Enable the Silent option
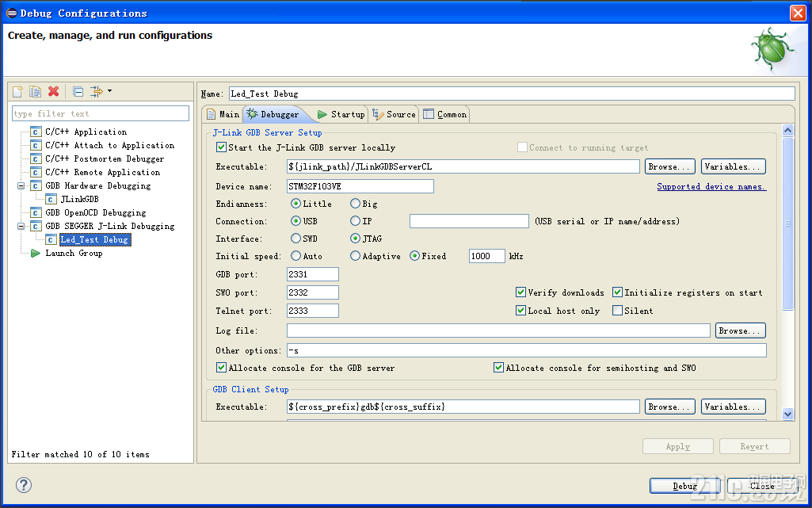The width and height of the screenshot is (812, 508). tap(617, 311)
